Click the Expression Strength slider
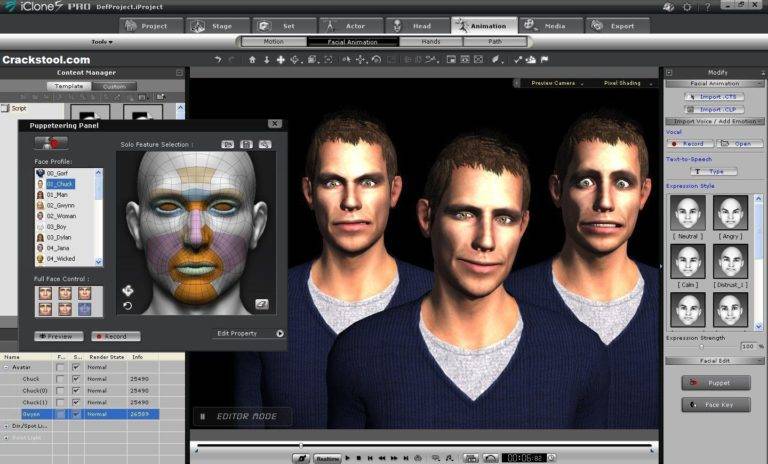This screenshot has height=464, width=768. pyautogui.click(x=702, y=347)
